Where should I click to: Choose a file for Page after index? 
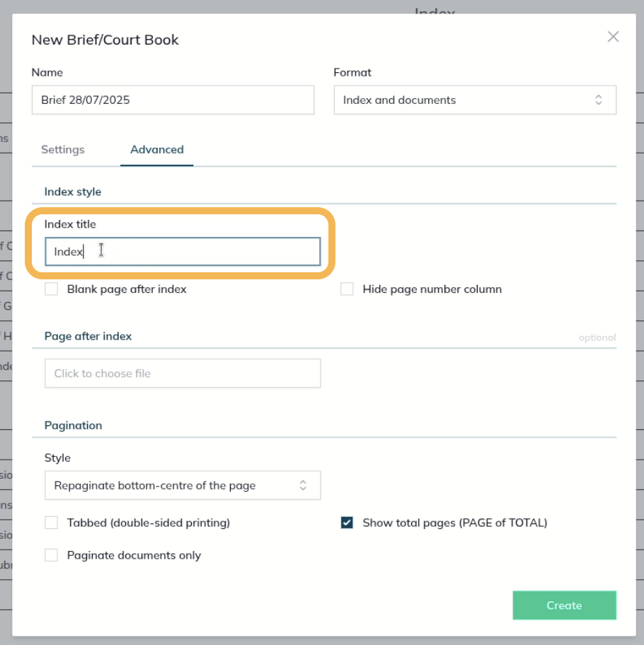point(183,373)
